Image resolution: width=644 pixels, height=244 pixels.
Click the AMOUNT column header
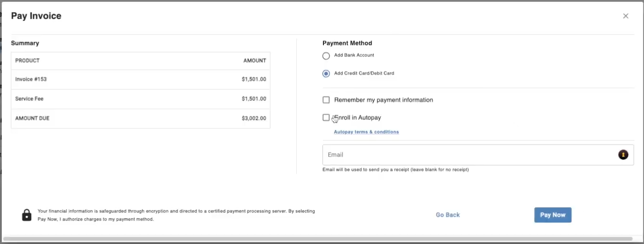click(x=255, y=61)
